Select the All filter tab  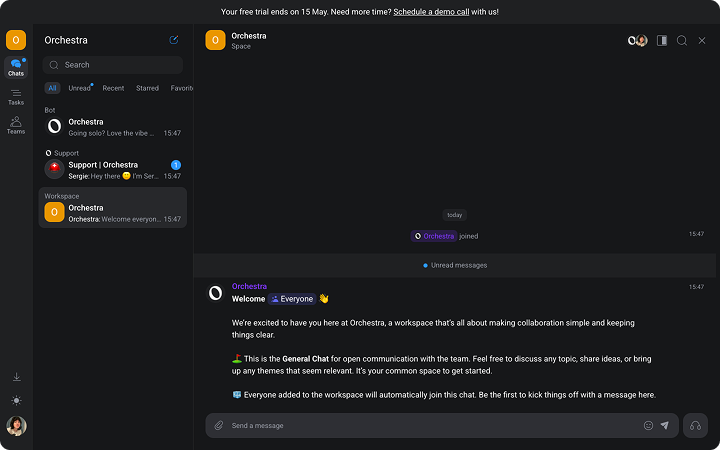[x=52, y=88]
